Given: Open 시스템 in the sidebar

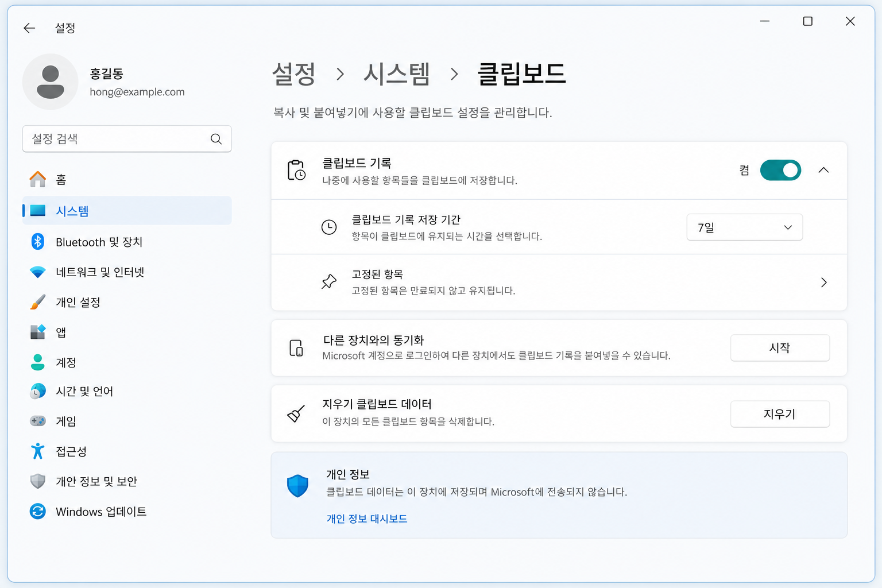Looking at the screenshot, I should [127, 211].
